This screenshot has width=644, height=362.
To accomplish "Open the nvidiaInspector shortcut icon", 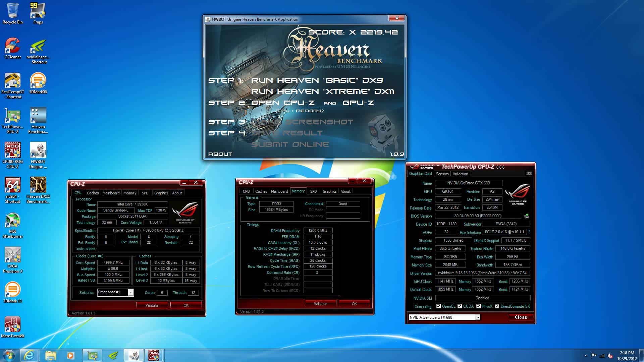I will 38,51.
